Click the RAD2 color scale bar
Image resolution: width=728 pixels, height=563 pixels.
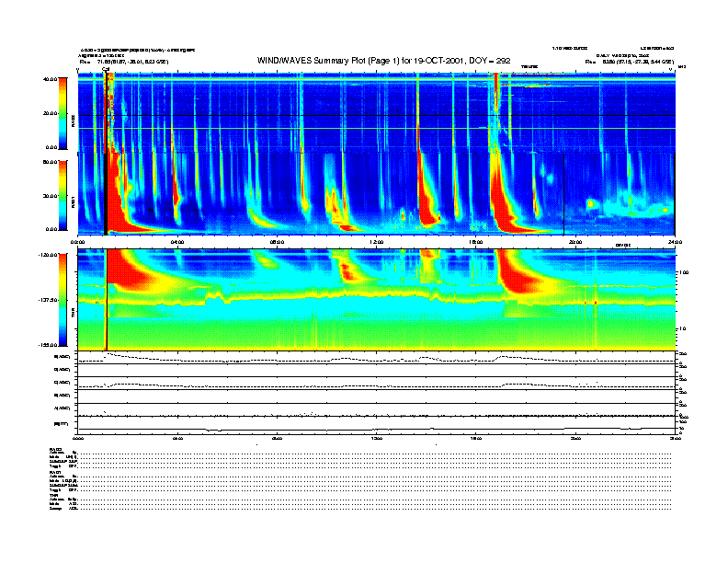pos(63,113)
